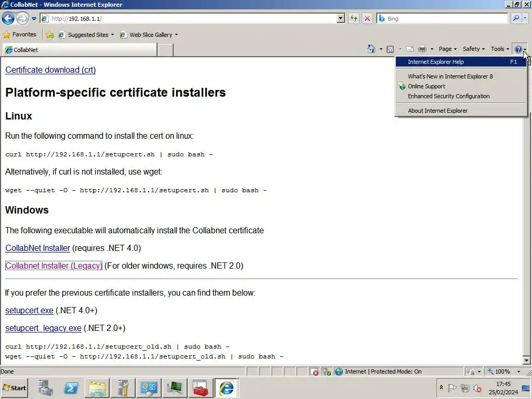Image resolution: width=532 pixels, height=399 pixels.
Task: Click the Read Mail envelope icon
Action: pos(410,49)
